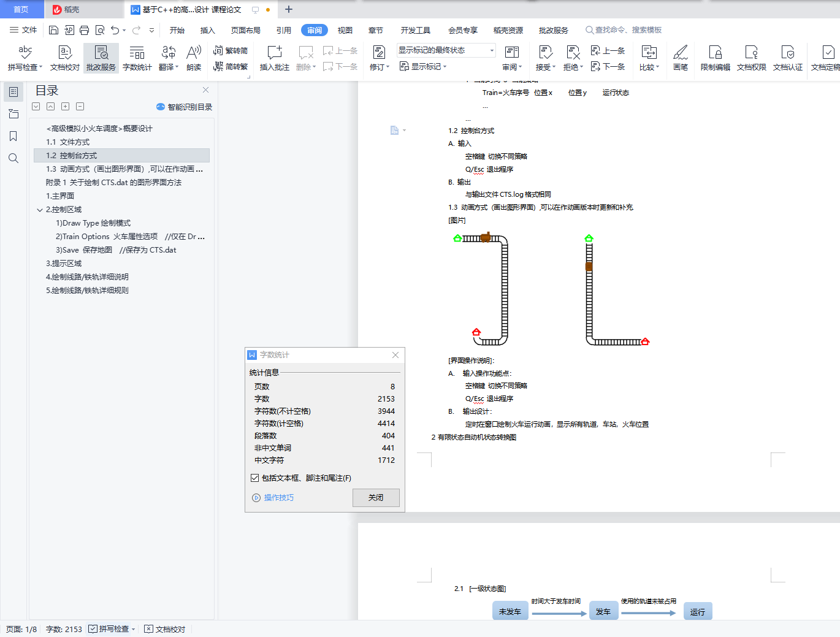Viewport: 840px width, 637px height.
Task: Close the 目录 panel with its X
Action: click(x=206, y=90)
